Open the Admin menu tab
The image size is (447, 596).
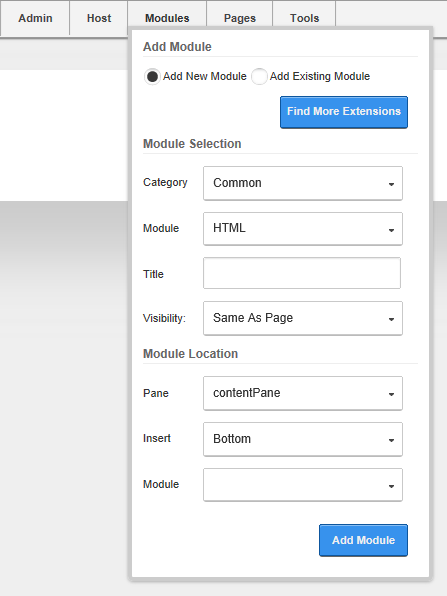(x=35, y=18)
